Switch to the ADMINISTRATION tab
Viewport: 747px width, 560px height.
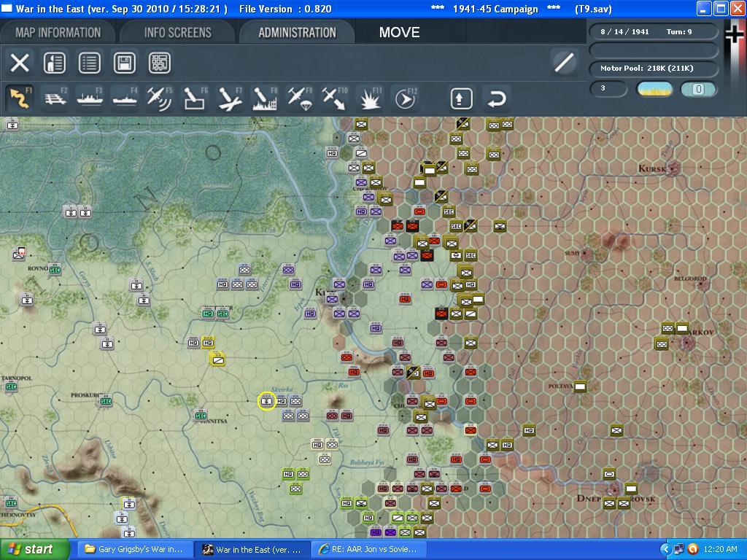click(298, 32)
